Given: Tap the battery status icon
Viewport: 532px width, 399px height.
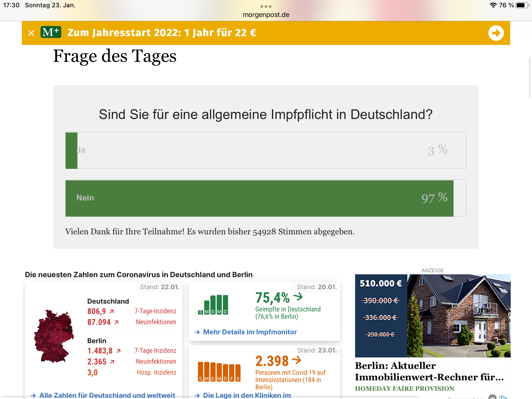Looking at the screenshot, I should click(522, 5).
